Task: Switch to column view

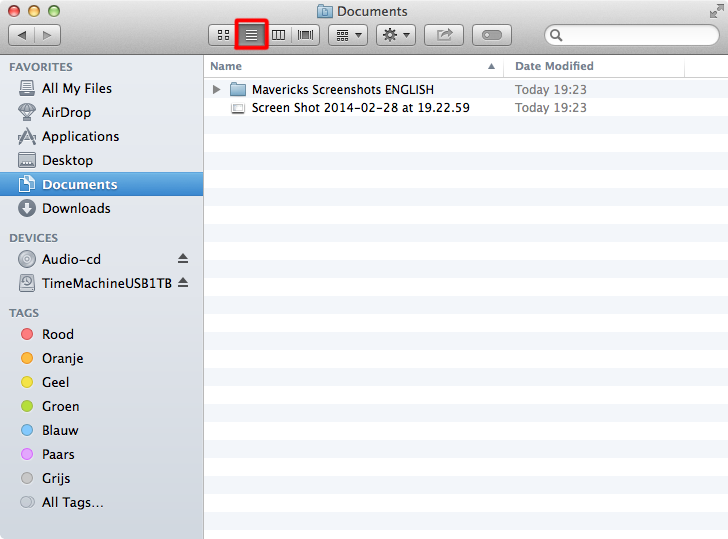Action: [279, 35]
